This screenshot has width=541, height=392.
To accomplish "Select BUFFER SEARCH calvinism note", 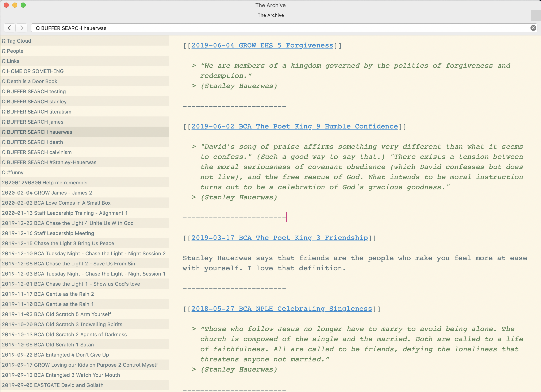I will (x=84, y=152).
